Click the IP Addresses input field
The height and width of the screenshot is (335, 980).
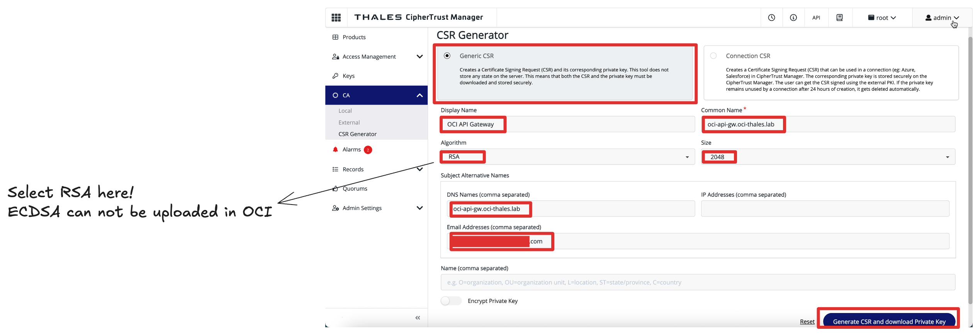coord(825,209)
